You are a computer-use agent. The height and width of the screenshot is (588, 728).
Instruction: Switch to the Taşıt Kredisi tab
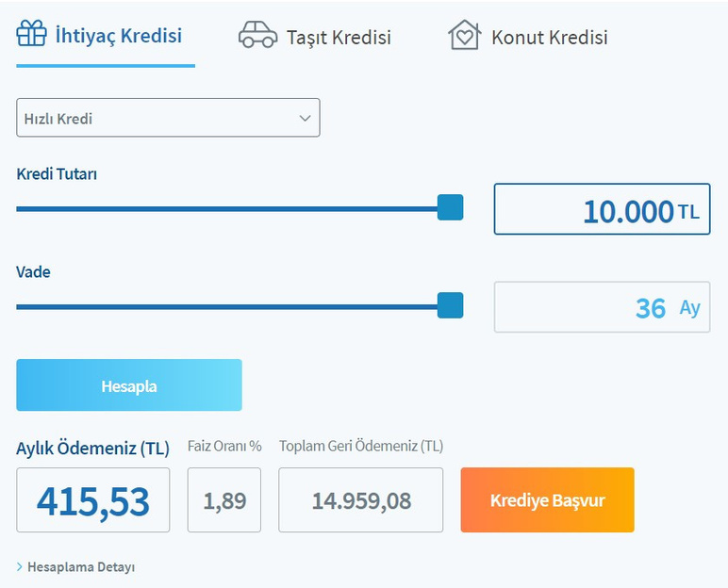(x=339, y=37)
